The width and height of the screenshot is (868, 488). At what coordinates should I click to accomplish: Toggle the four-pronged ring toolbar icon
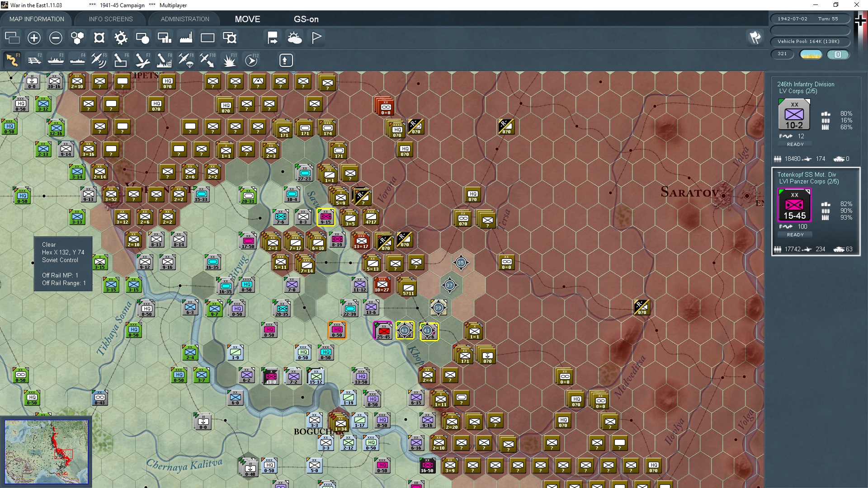click(x=99, y=38)
